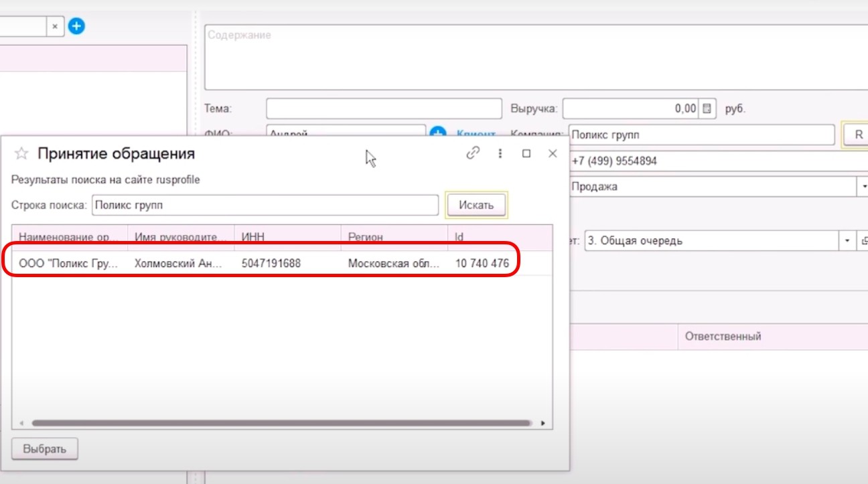
Task: Copy link via chain icon in dialog header
Action: (473, 153)
